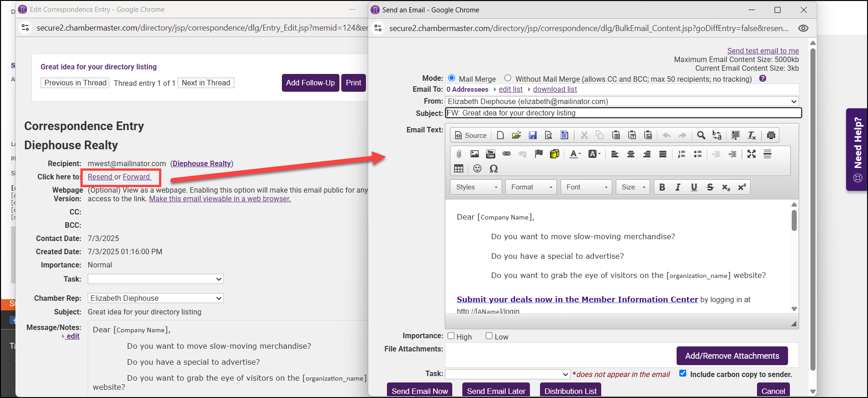The height and width of the screenshot is (398, 868).
Task: Insert special character with the Omega icon
Action: click(493, 169)
